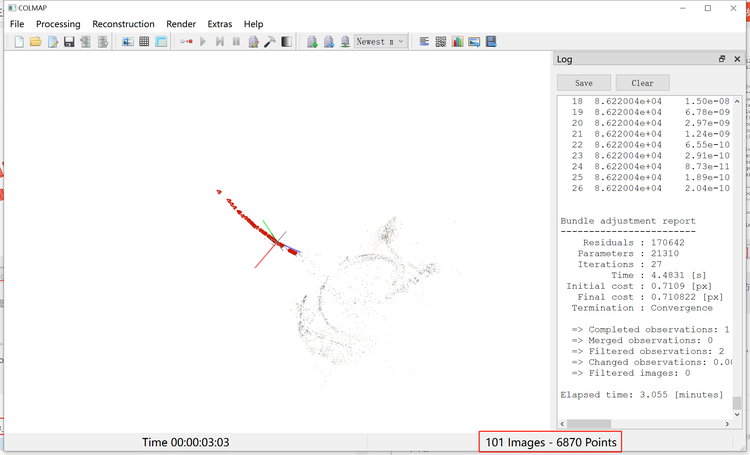Viewport: 750px width, 455px height.
Task: Click the Log vertical scrollbar up arrow
Action: point(737,101)
